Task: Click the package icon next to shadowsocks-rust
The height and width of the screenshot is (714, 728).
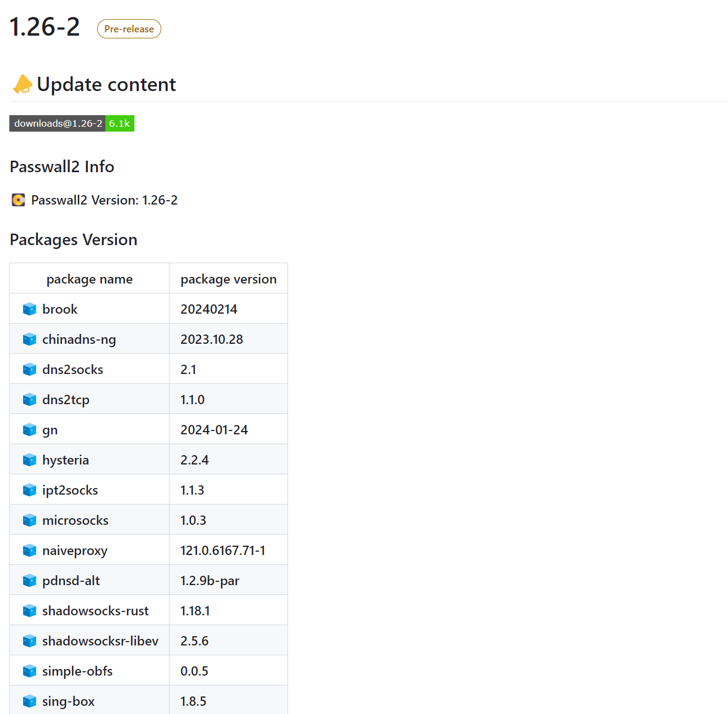Action: [x=30, y=611]
